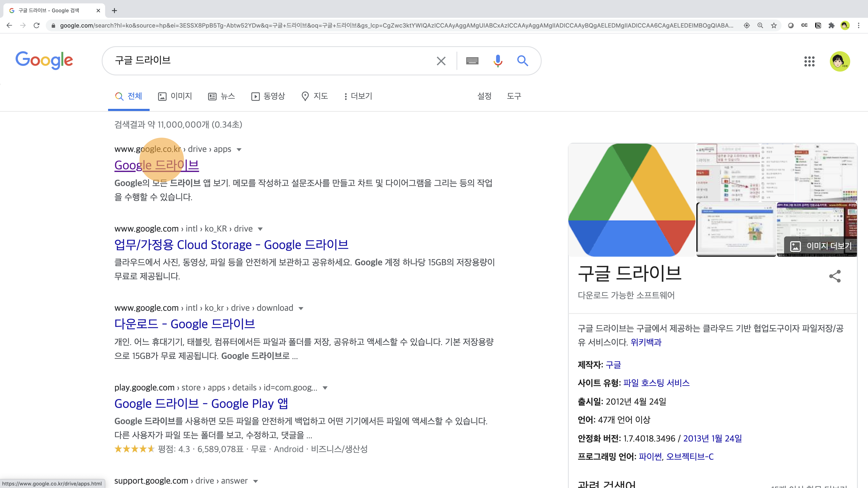The width and height of the screenshot is (868, 488).
Task: Share the 구글 드라이브 knowledge panel
Action: click(x=835, y=276)
